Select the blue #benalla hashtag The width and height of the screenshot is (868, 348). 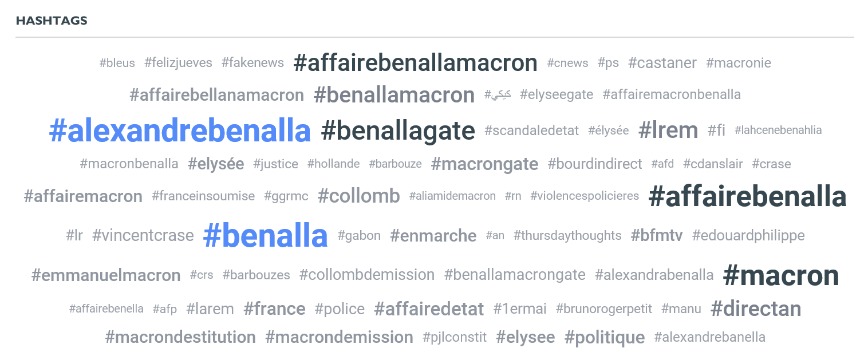(x=266, y=235)
